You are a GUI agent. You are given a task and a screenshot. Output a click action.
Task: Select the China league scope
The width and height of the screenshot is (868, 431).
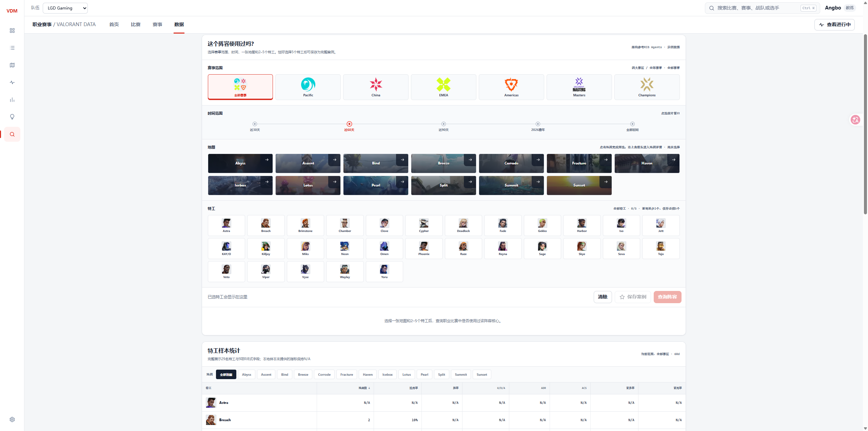coord(376,87)
